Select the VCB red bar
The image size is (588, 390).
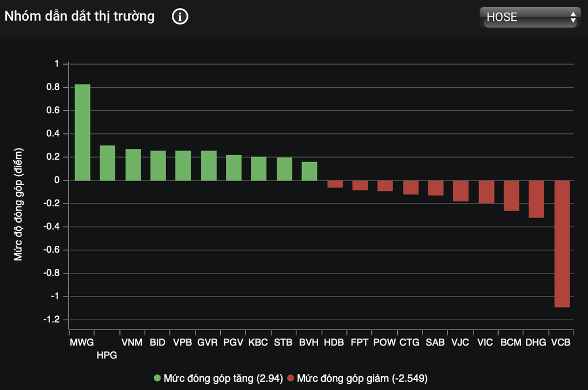pos(562,243)
